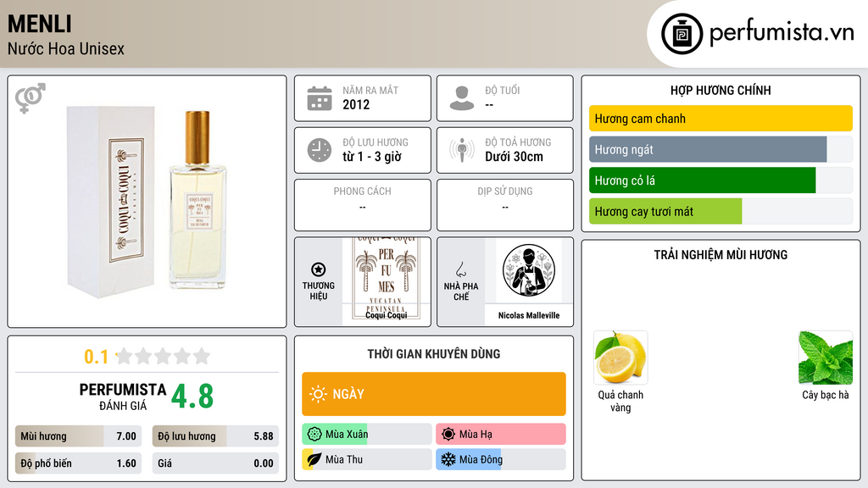Click the sillage icon beside Độ toả hương

coord(462,150)
